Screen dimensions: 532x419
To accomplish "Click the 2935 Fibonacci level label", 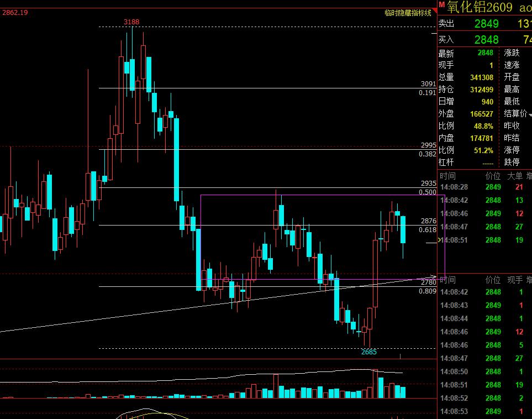I will [429, 184].
